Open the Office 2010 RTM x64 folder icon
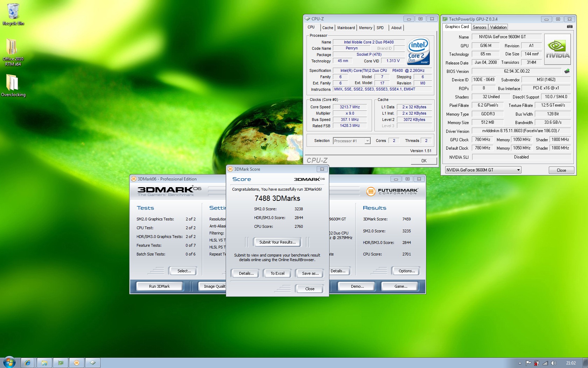This screenshot has height=368, width=588. click(x=13, y=52)
